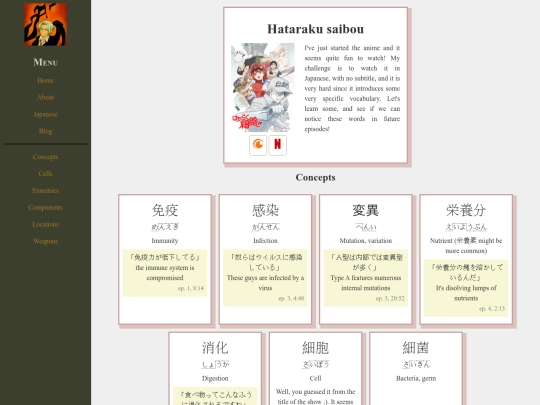Click 'It's disolving lumps of nutrients' quote
Viewport: 540px width, 405px height.
466,293
